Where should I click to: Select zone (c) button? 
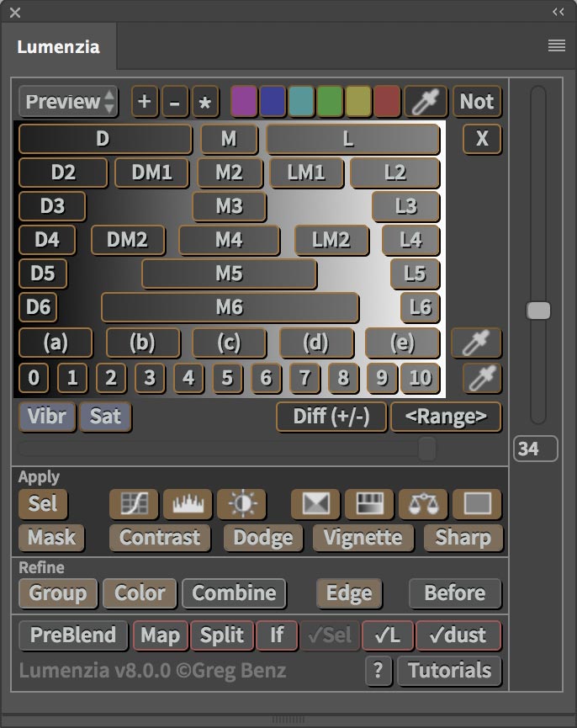pos(229,343)
